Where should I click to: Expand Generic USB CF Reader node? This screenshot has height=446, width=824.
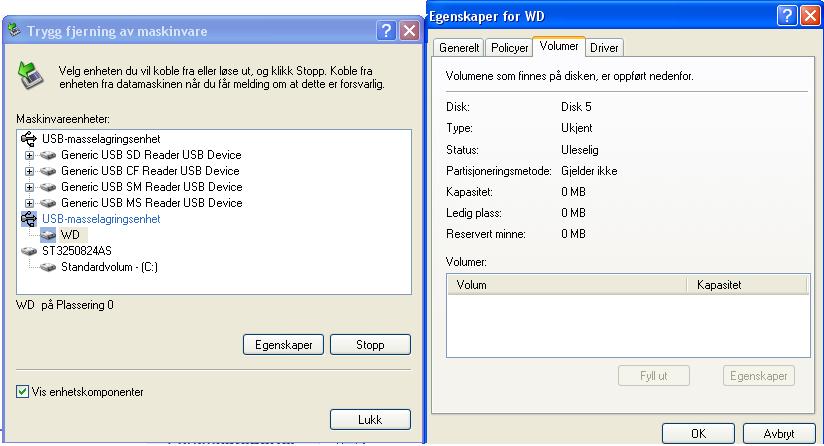point(29,171)
